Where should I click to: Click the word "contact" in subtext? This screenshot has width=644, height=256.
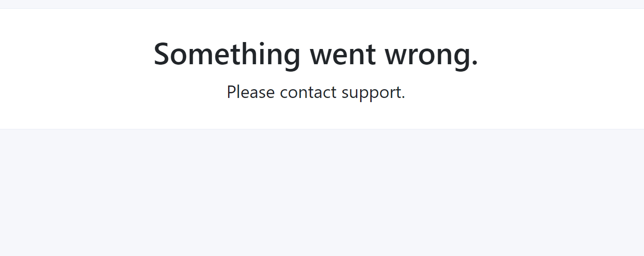click(308, 92)
